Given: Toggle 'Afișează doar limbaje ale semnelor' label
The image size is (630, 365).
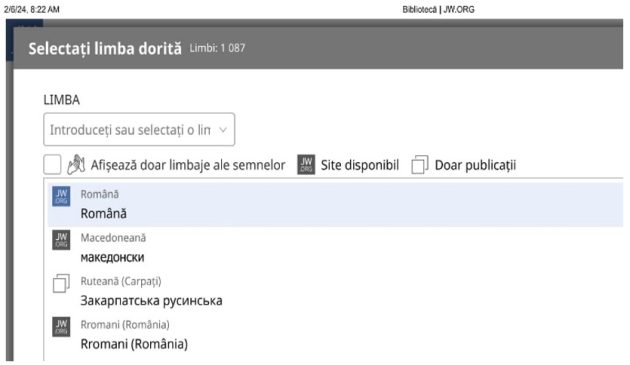Looking at the screenshot, I should pos(188,165).
